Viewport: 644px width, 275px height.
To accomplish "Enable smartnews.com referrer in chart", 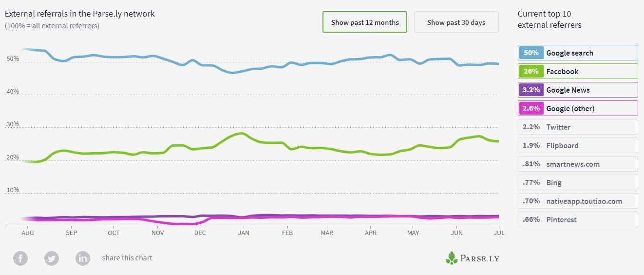I will tap(578, 164).
